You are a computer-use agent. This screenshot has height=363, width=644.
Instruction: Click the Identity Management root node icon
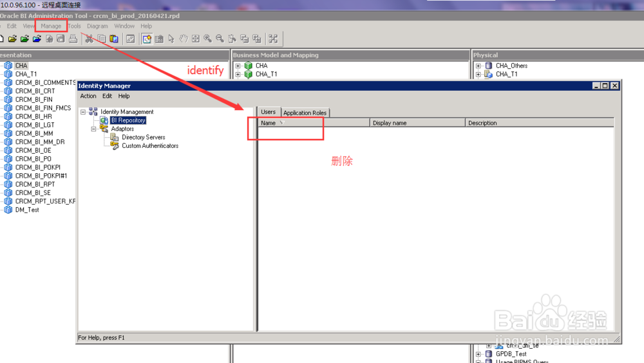click(x=93, y=112)
